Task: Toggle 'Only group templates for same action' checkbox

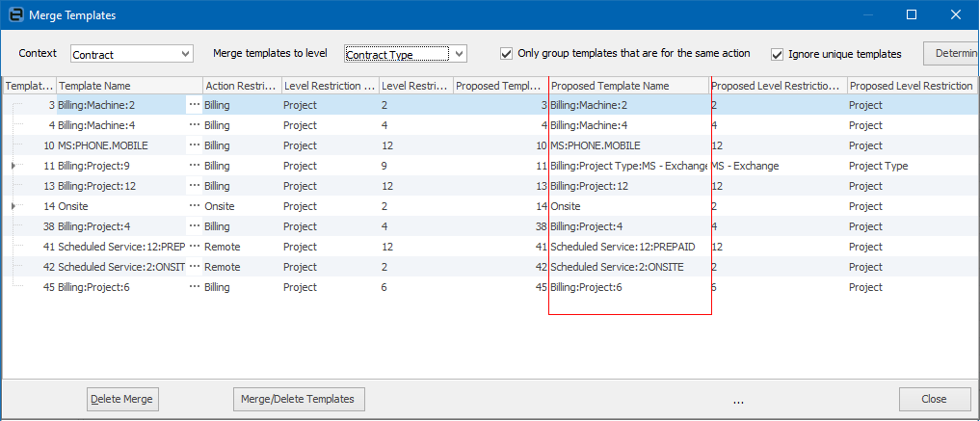Action: coord(507,54)
